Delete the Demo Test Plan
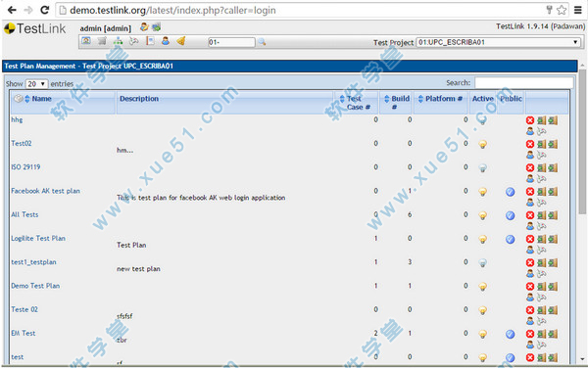Image resolution: width=588 pixels, height=368 pixels. 530,287
